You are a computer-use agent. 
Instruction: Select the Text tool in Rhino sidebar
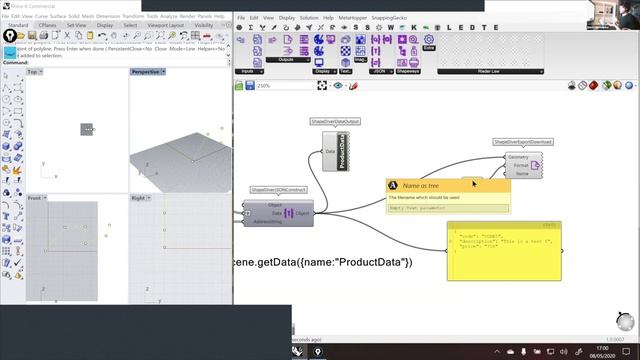[7, 216]
